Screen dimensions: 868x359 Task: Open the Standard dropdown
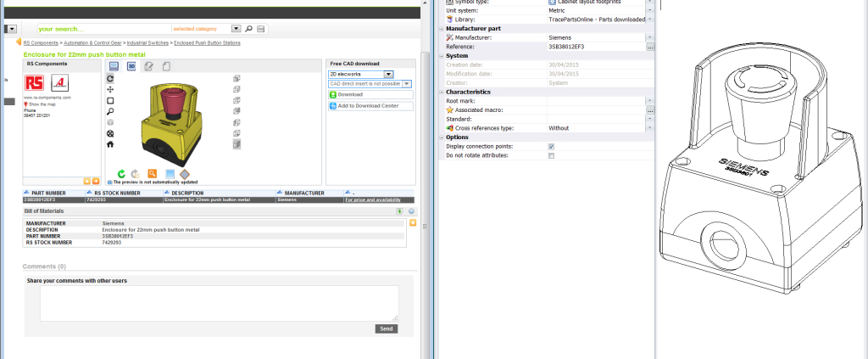(650, 119)
